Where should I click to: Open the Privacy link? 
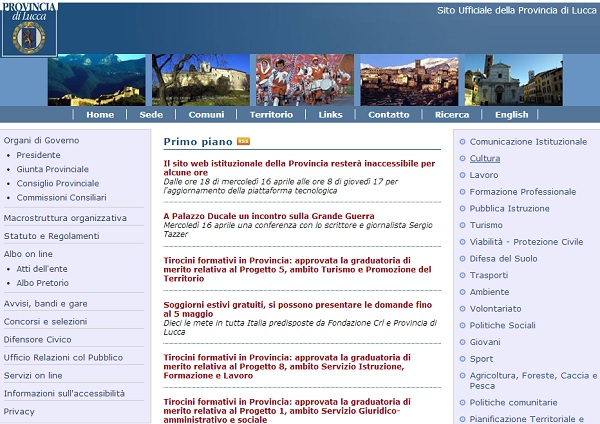[x=19, y=412]
